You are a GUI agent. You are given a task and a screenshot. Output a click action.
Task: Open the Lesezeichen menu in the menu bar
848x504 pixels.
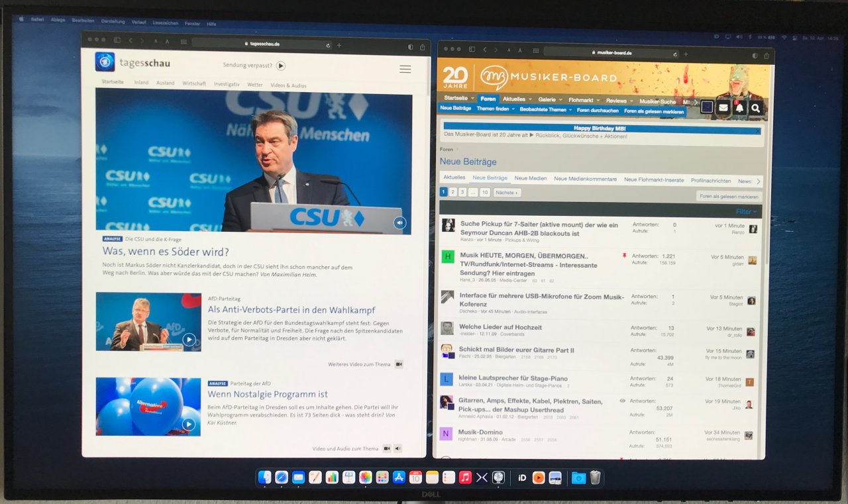(x=166, y=23)
